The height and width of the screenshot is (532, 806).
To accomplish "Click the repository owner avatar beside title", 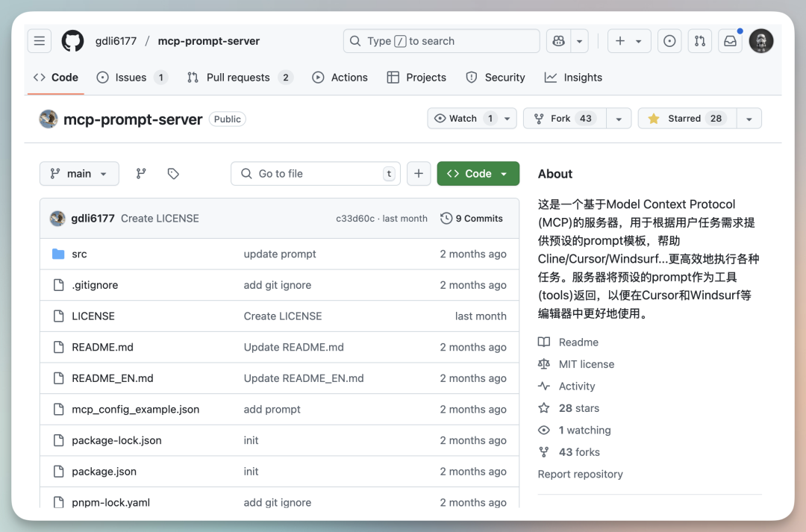I will tap(49, 119).
